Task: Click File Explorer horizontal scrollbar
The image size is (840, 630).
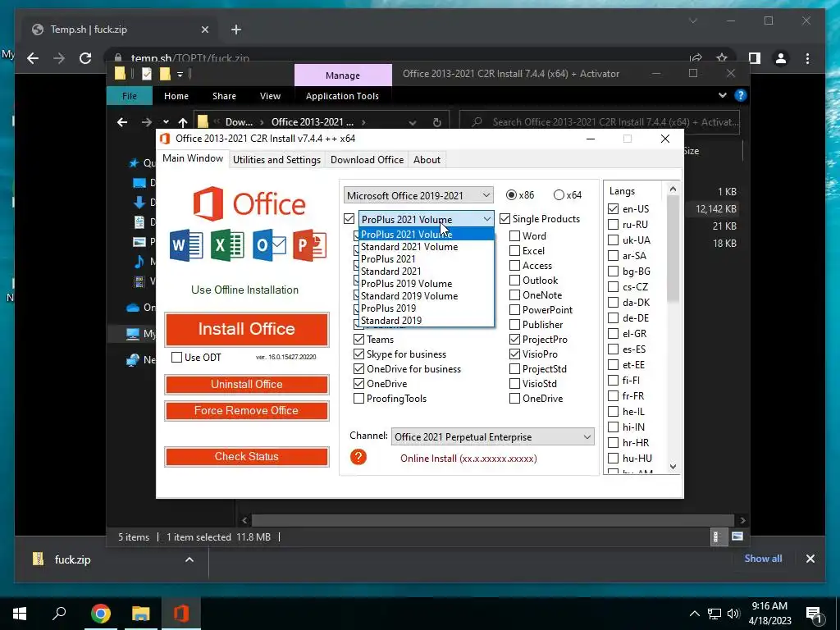Action: pos(493,519)
